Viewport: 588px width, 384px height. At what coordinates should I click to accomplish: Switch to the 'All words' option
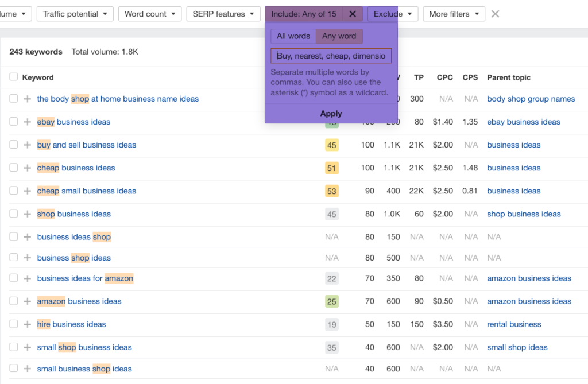[x=293, y=36]
